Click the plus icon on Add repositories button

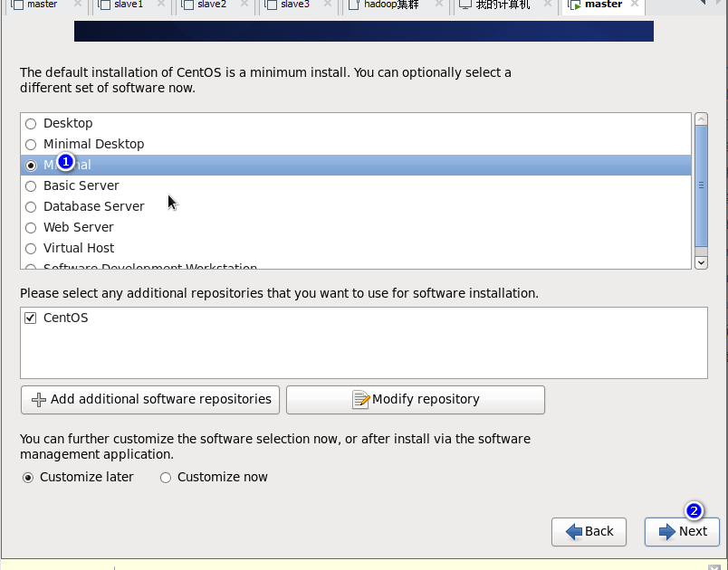click(x=39, y=400)
